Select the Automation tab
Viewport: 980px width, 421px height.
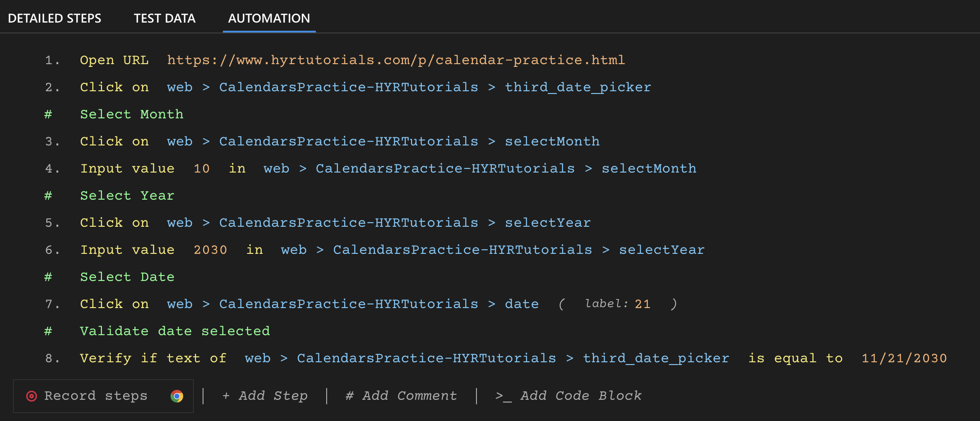[269, 19]
